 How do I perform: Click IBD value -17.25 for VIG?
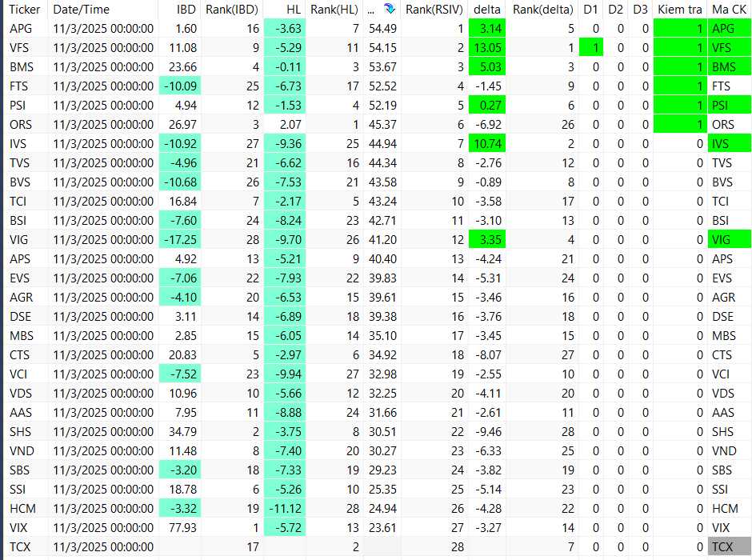coord(180,240)
